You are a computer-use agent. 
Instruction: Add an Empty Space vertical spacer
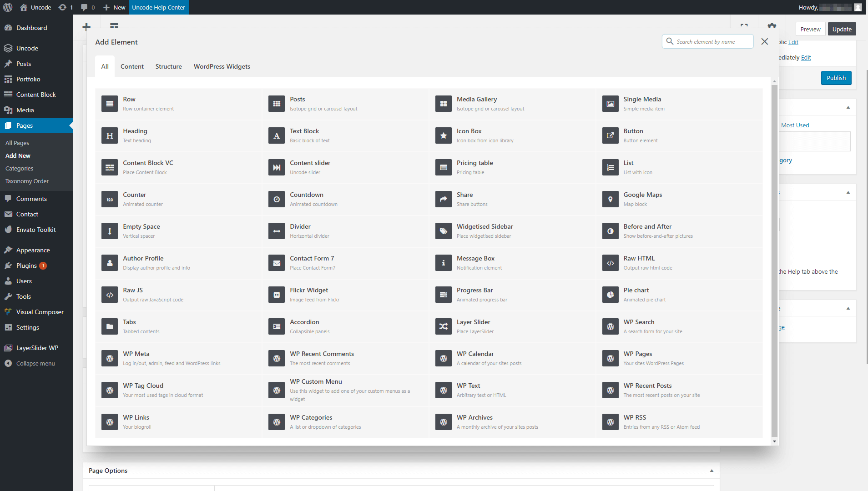(x=178, y=231)
